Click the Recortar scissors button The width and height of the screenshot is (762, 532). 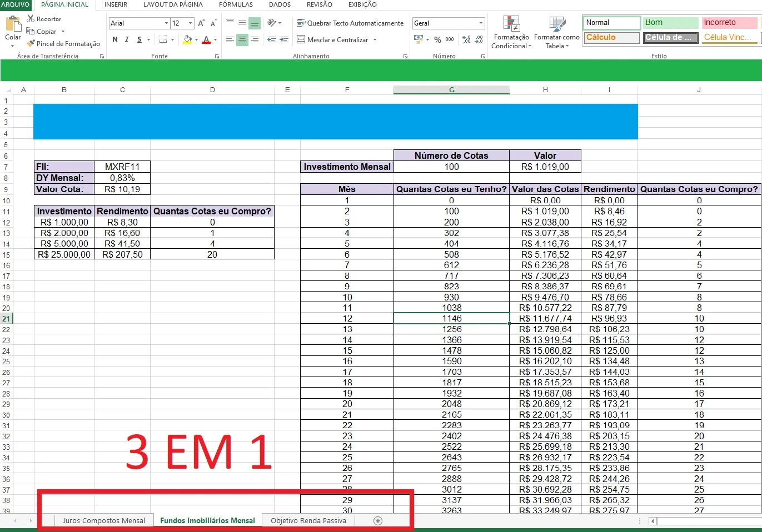point(44,19)
